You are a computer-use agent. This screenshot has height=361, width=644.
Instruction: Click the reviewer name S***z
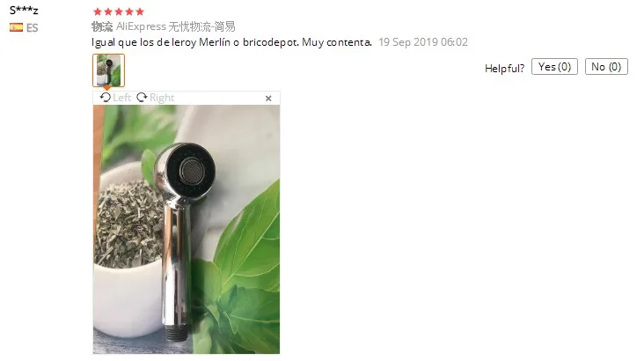pos(24,10)
